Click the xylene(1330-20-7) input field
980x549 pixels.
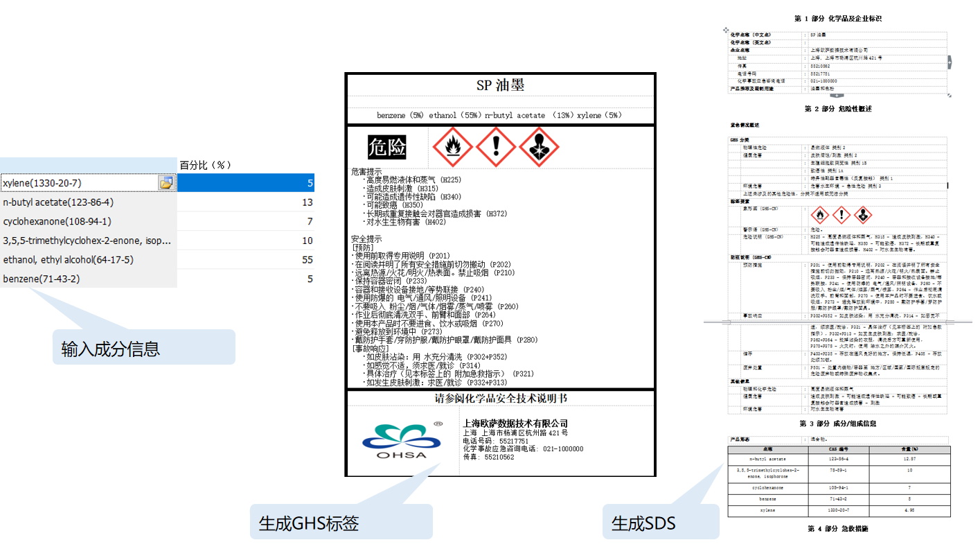(x=79, y=183)
